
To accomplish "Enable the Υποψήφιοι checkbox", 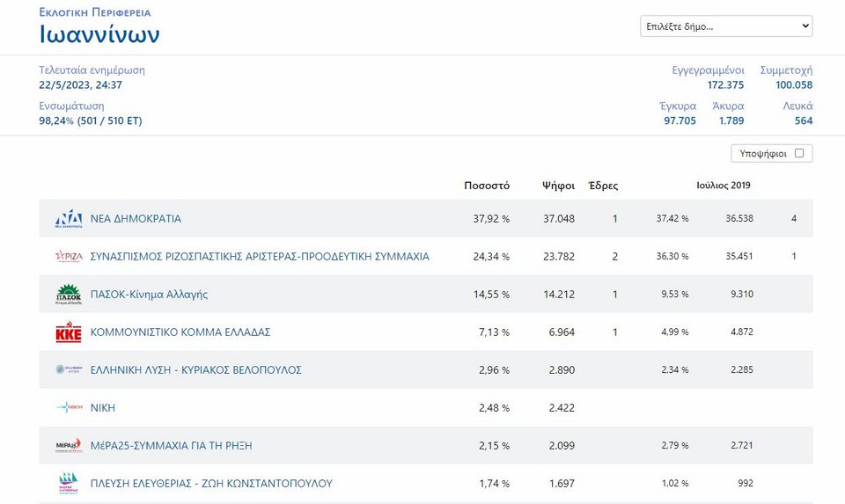I will 799,153.
